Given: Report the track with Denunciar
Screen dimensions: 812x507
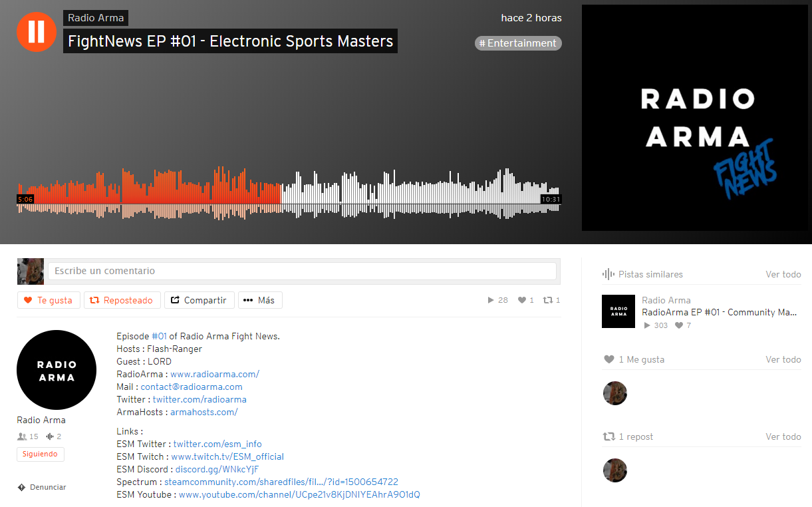Looking at the screenshot, I should [42, 487].
